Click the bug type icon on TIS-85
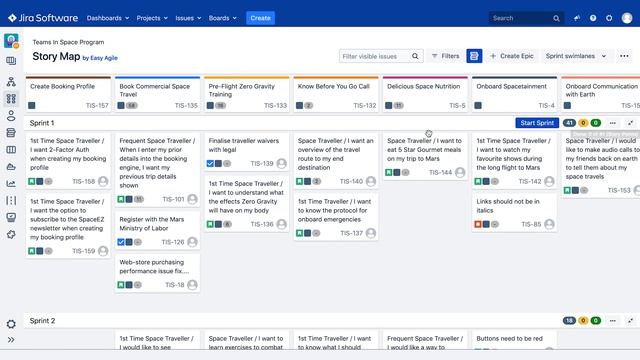This screenshot has height=360, width=640. [478, 224]
